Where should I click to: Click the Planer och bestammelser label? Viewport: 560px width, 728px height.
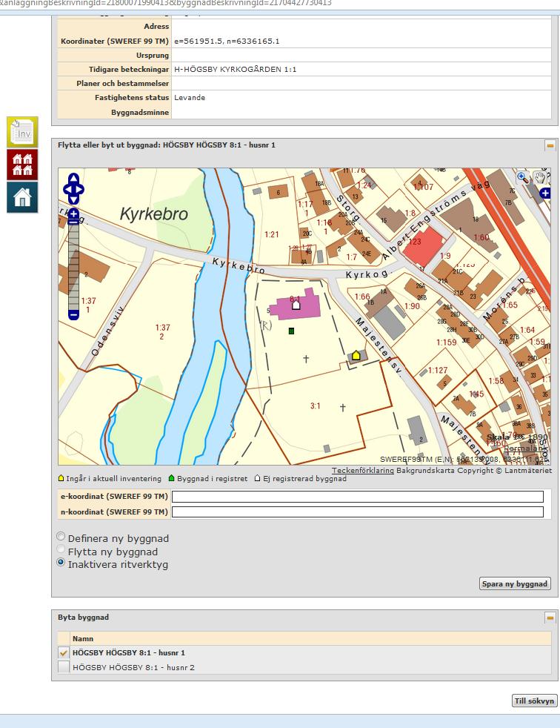[123, 84]
